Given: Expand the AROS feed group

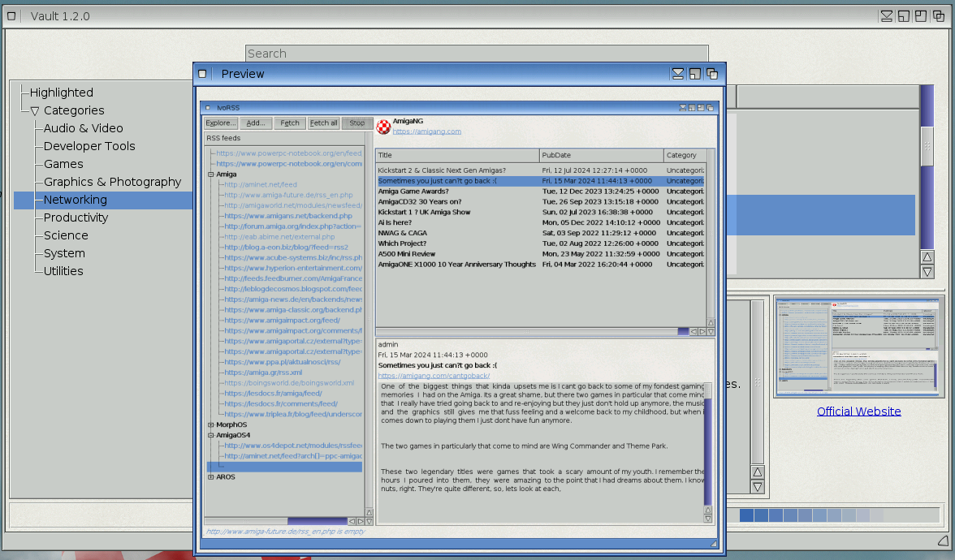Looking at the screenshot, I should [211, 477].
